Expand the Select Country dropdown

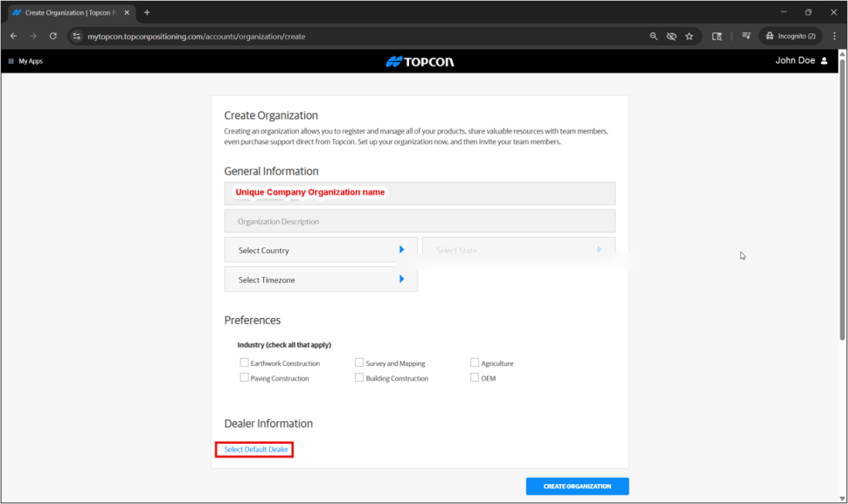(x=320, y=251)
